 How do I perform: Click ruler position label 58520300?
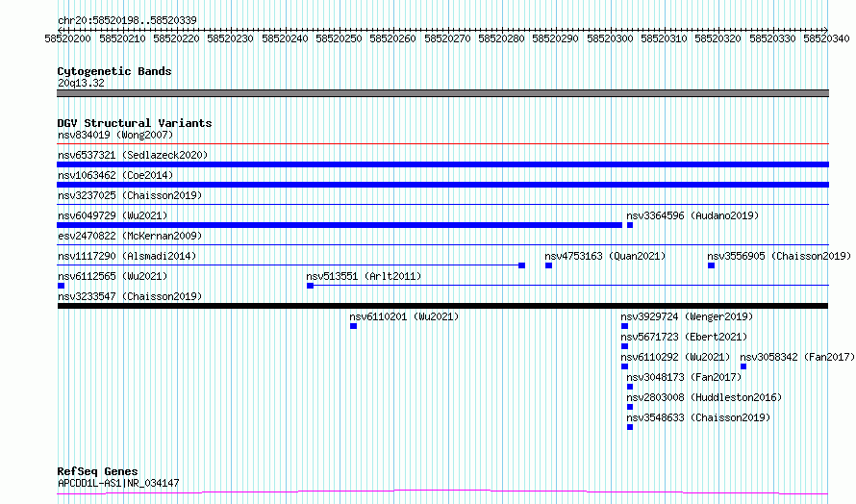click(x=610, y=38)
